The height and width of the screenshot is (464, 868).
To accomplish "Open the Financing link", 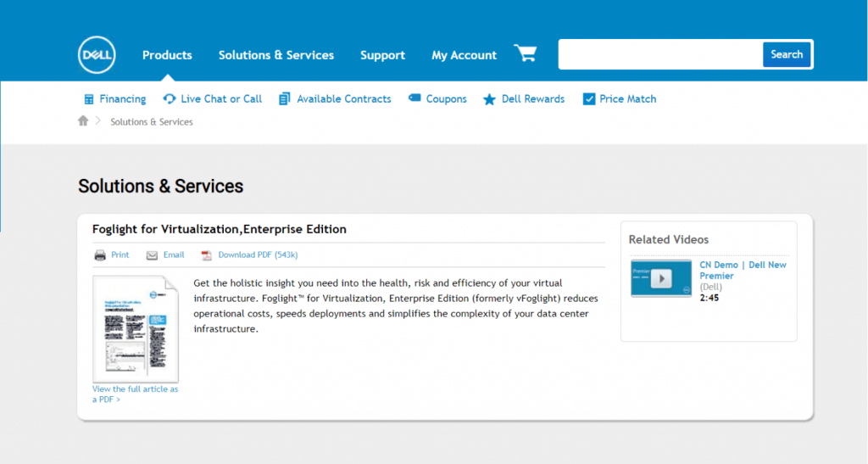I will [x=122, y=98].
